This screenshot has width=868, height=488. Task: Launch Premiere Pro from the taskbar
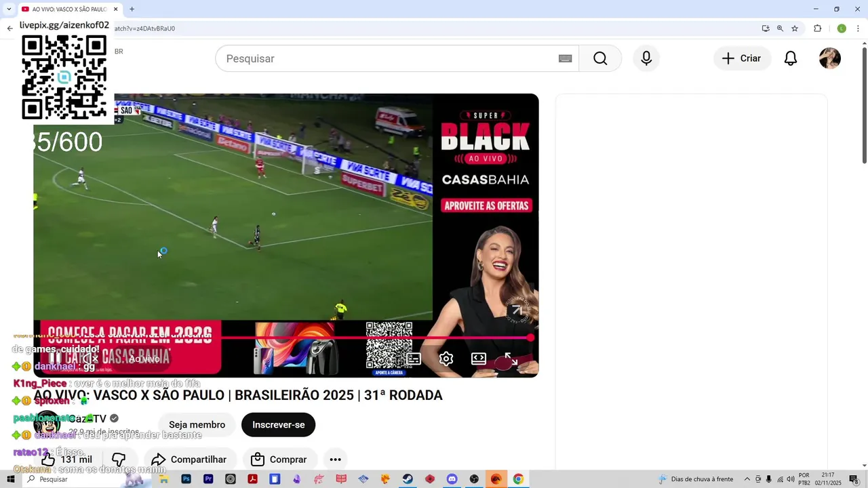(x=208, y=479)
